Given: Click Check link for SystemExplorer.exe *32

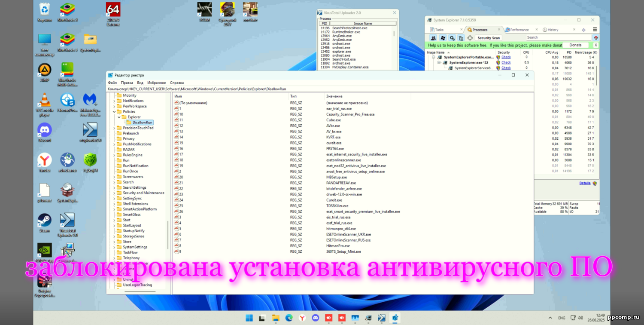Looking at the screenshot, I should 506,63.
